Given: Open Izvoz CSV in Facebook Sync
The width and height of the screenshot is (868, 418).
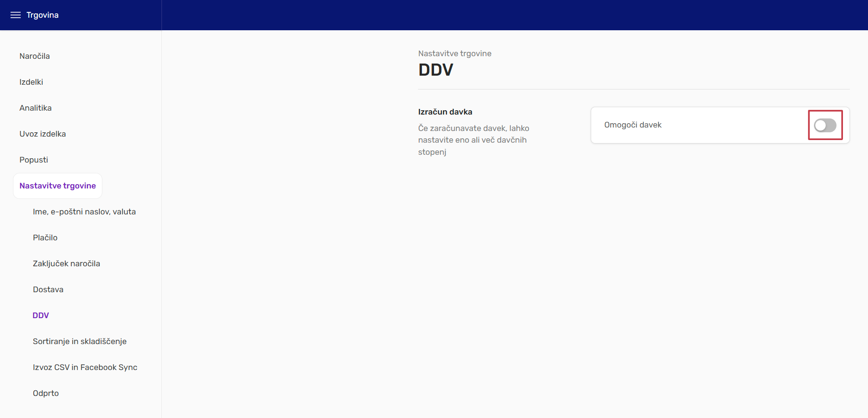Looking at the screenshot, I should click(x=85, y=367).
